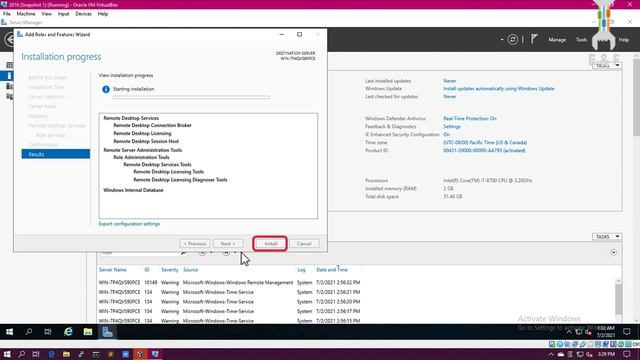Viewport: 640px width, 360px height.
Task: Click the Starting installation progress bar
Action: 191,98
